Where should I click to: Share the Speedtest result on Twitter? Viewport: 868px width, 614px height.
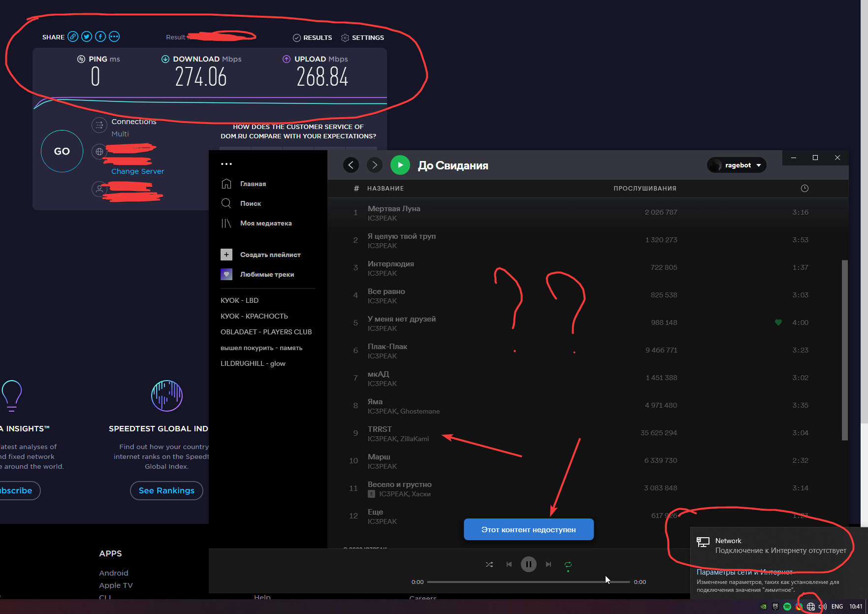tap(87, 36)
